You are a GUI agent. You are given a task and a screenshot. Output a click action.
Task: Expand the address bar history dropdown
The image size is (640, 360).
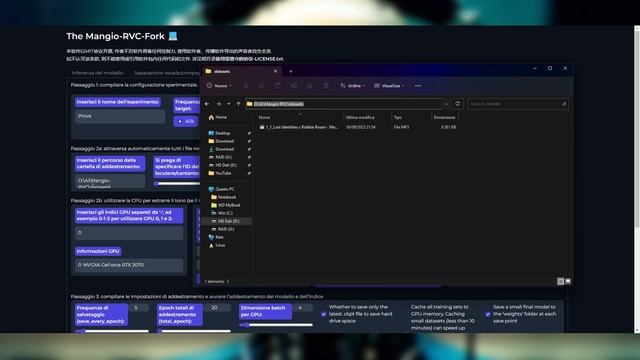tap(446, 104)
